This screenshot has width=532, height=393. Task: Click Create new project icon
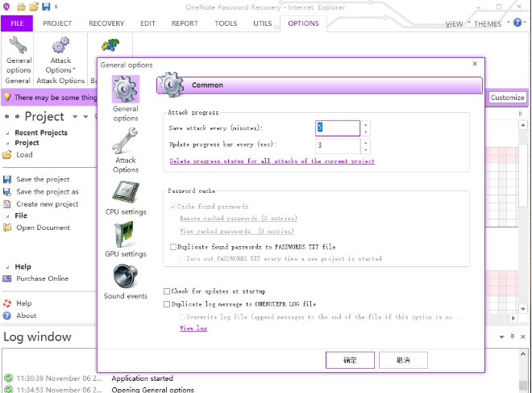point(7,204)
